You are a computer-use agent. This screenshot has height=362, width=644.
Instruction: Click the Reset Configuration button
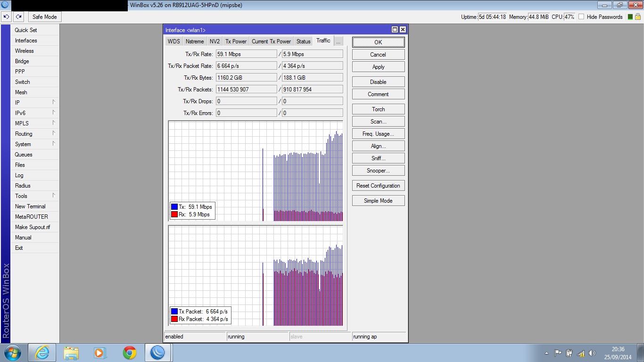click(378, 186)
